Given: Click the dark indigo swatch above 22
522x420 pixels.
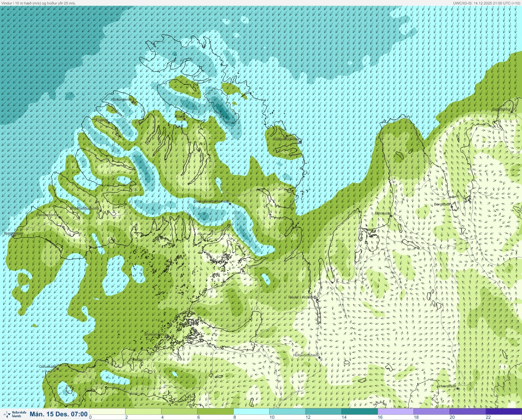Looking at the screenshot, I should coord(504,411).
